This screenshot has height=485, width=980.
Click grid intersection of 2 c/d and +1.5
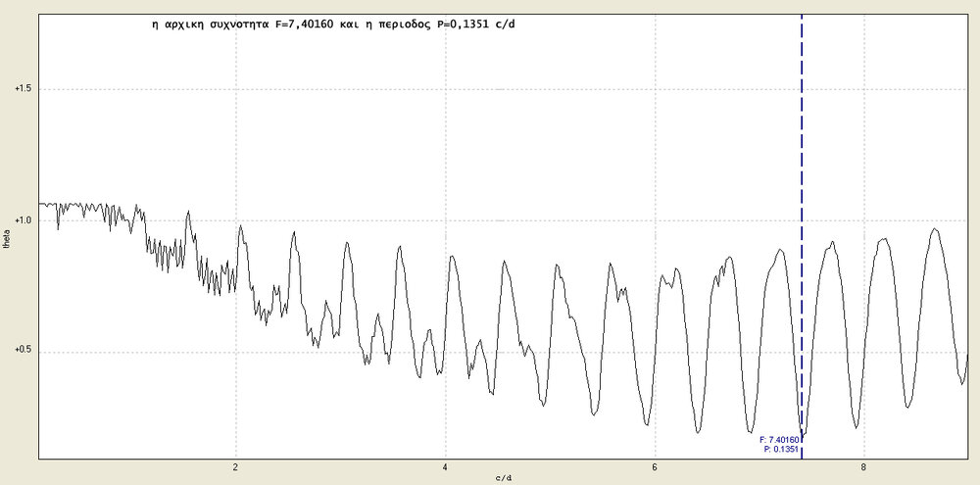point(236,89)
